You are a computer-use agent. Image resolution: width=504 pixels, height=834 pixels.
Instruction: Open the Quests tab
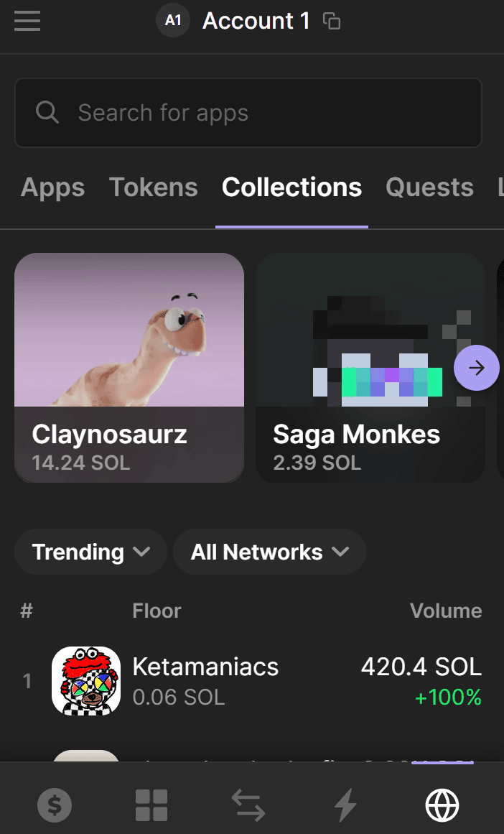point(429,187)
